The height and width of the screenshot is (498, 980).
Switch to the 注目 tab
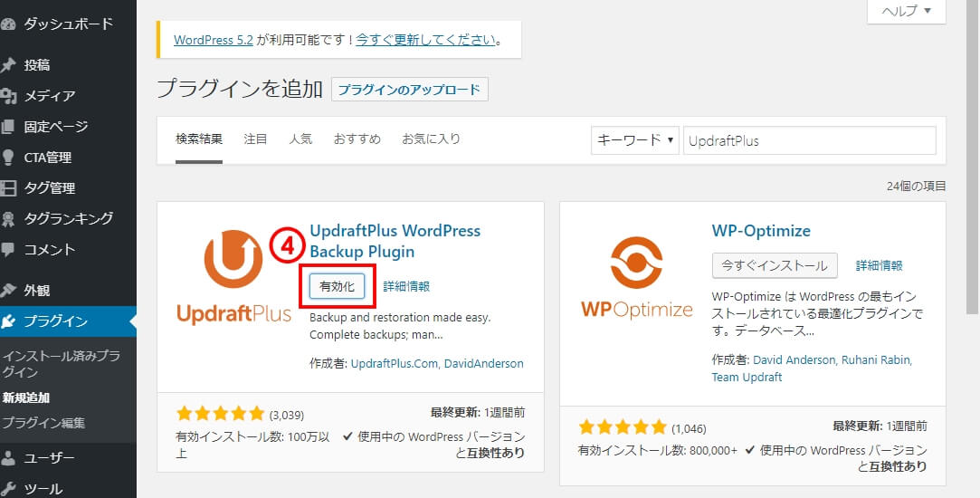(255, 139)
